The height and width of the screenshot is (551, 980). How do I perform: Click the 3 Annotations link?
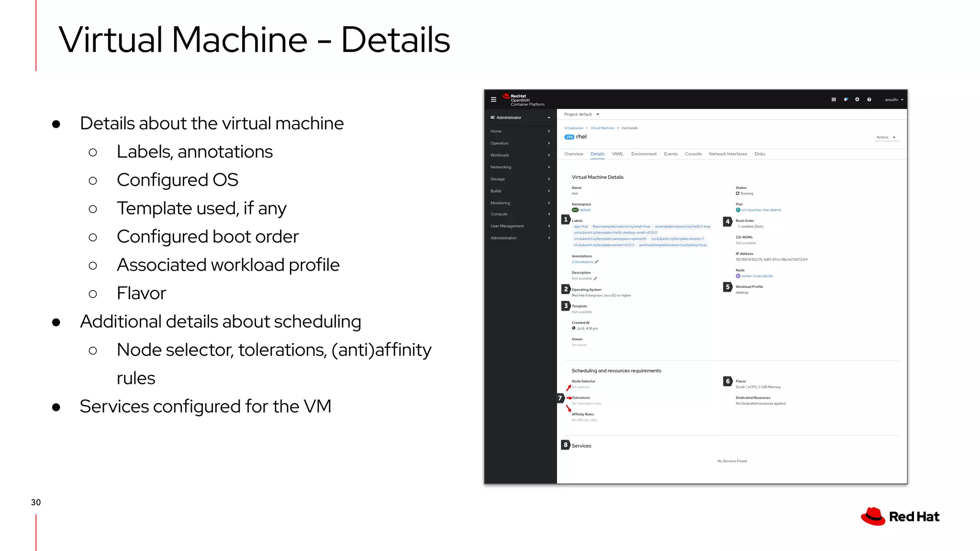pyautogui.click(x=582, y=262)
